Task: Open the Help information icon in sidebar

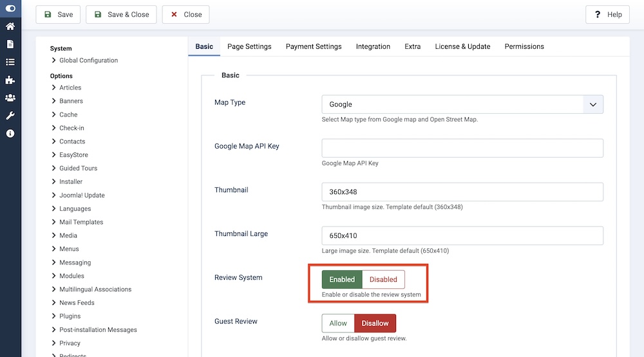Action: pos(10,134)
